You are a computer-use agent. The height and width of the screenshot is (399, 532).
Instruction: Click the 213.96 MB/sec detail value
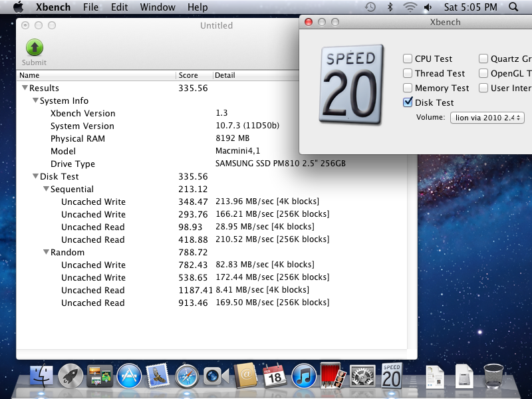267,201
